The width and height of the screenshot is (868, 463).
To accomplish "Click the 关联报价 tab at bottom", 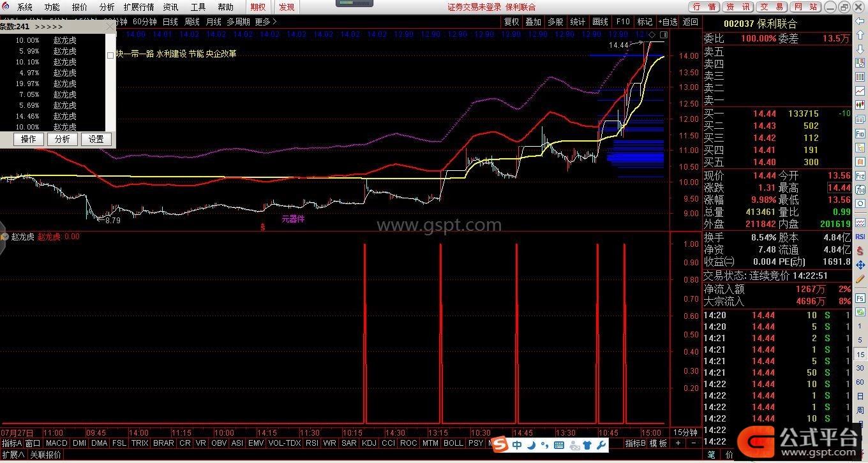I will click(x=45, y=455).
